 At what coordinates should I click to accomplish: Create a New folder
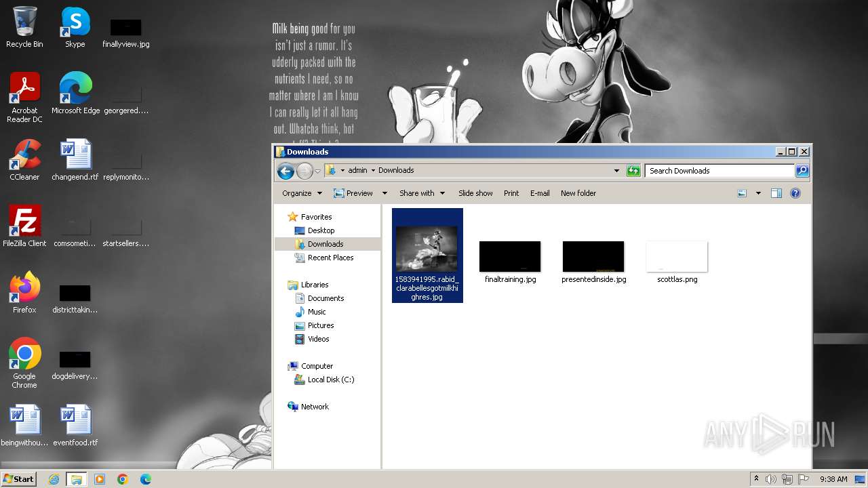(x=578, y=193)
